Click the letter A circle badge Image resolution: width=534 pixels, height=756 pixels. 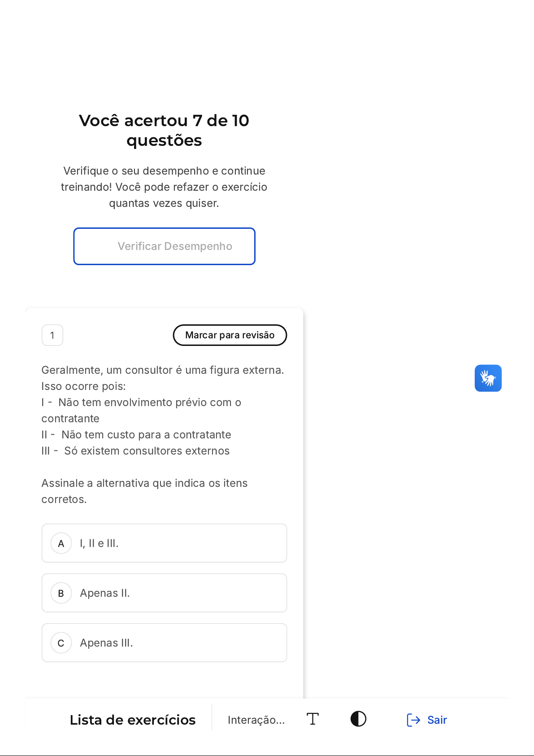click(61, 543)
